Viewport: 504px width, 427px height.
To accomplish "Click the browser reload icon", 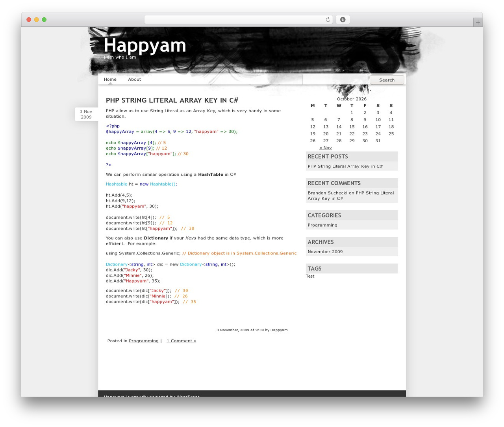I will point(328,20).
